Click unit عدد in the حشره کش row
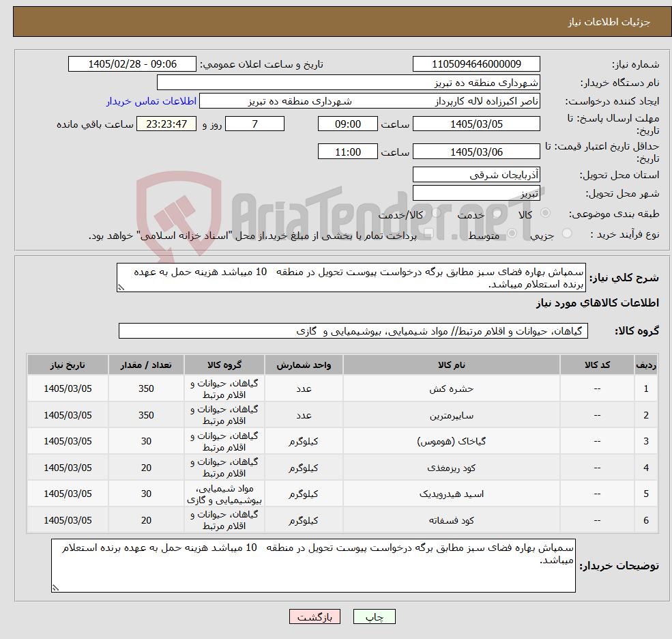Viewport: 672px width, 639px height. click(304, 388)
